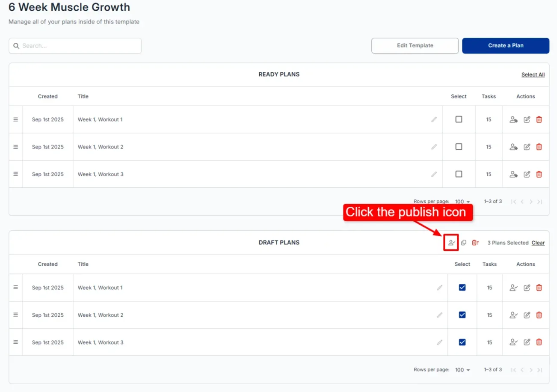Rename Draft Plans Week 1, Workout 3 via pencil

439,342
